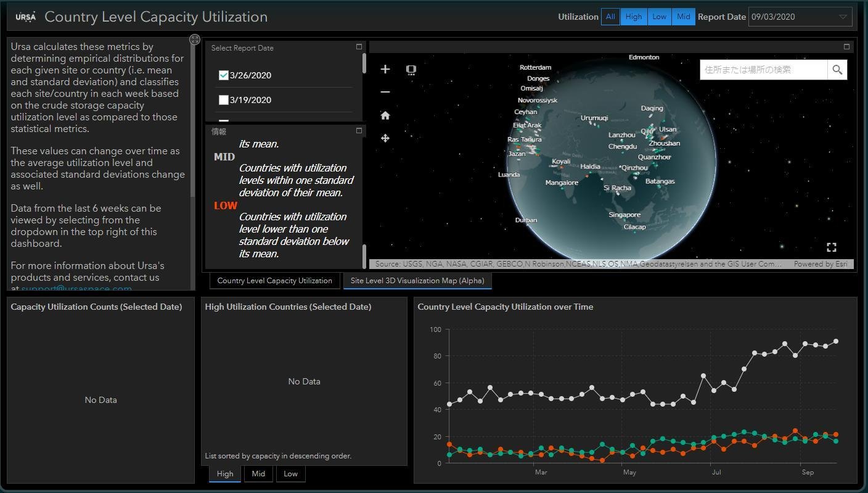Click the Sep axis label on chart
The width and height of the screenshot is (868, 493).
click(x=808, y=472)
